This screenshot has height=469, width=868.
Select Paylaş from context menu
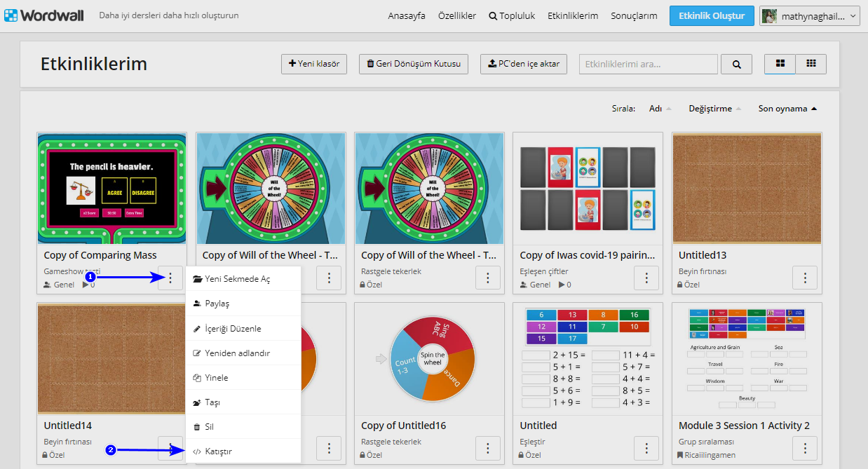[217, 304]
